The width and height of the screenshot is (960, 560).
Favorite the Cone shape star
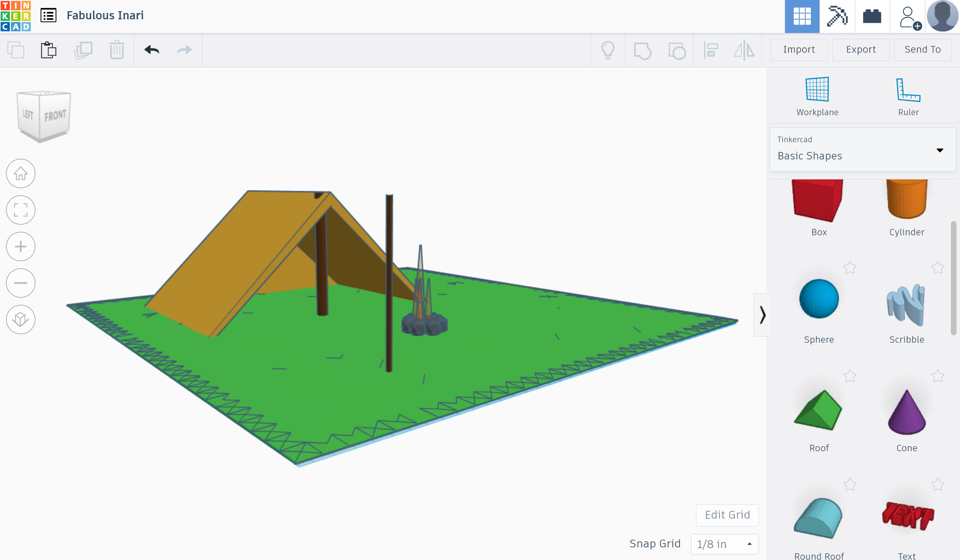[x=938, y=376]
